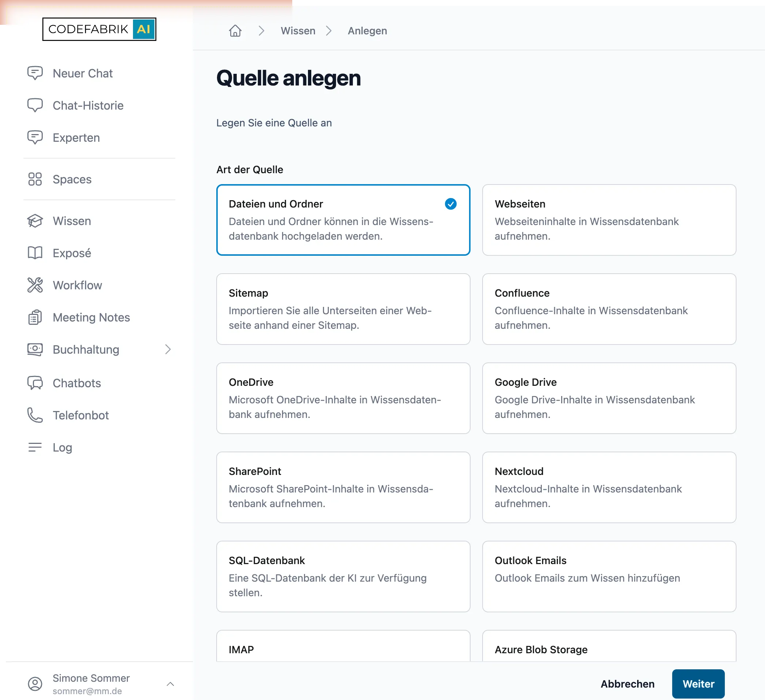This screenshot has height=700, width=765.
Task: Click the Wissen graduation cap icon
Action: (x=35, y=221)
